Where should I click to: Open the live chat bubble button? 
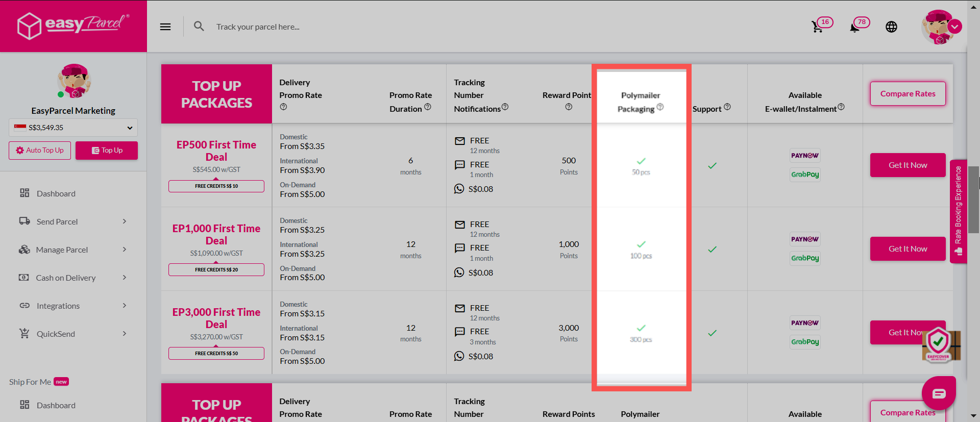point(939,393)
